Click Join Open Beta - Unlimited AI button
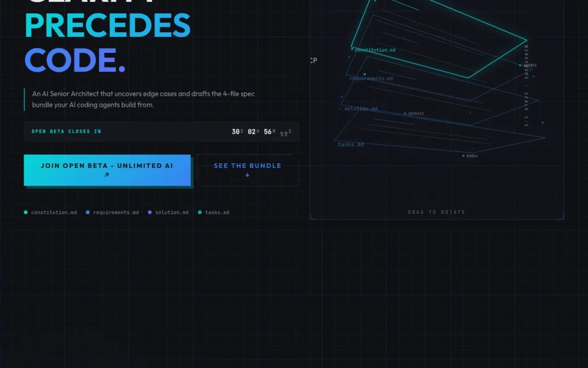588x368 pixels. 107,170
